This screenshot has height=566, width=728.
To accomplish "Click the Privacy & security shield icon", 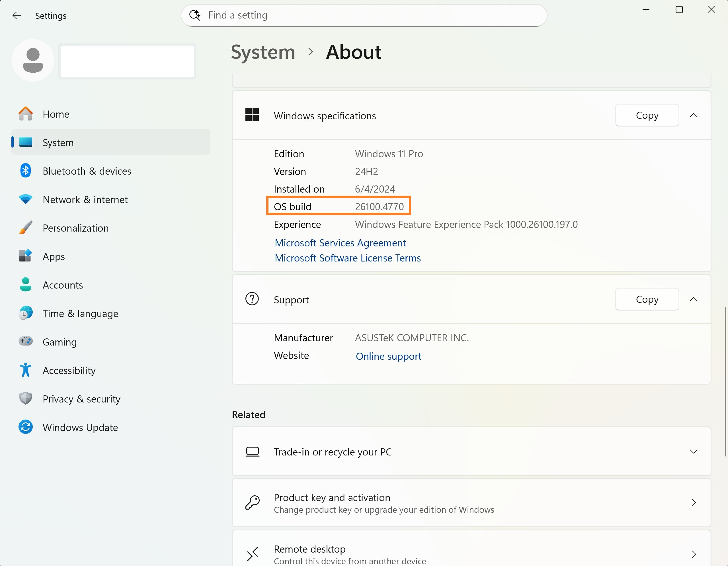I will pyautogui.click(x=26, y=398).
